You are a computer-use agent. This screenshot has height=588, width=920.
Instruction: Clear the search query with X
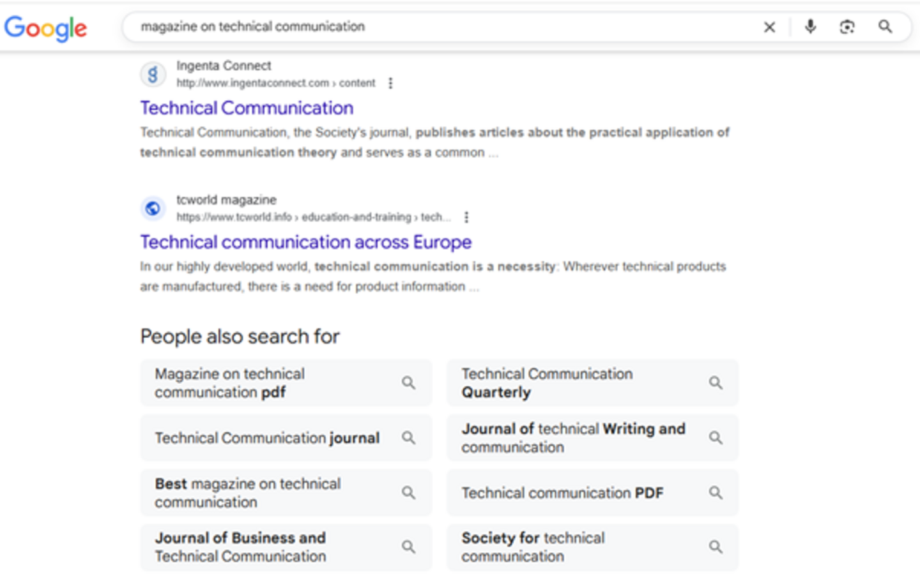point(769,27)
